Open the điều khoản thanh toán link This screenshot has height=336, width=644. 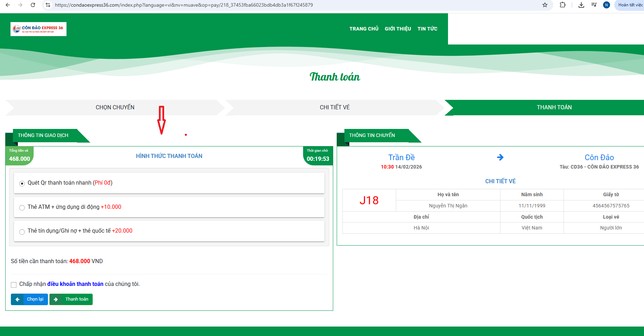pyautogui.click(x=75, y=284)
